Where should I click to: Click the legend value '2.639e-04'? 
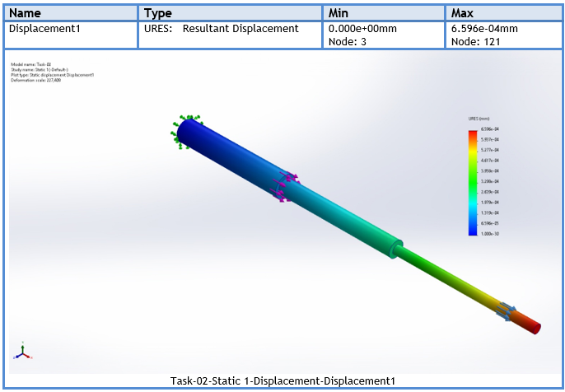[x=490, y=192]
